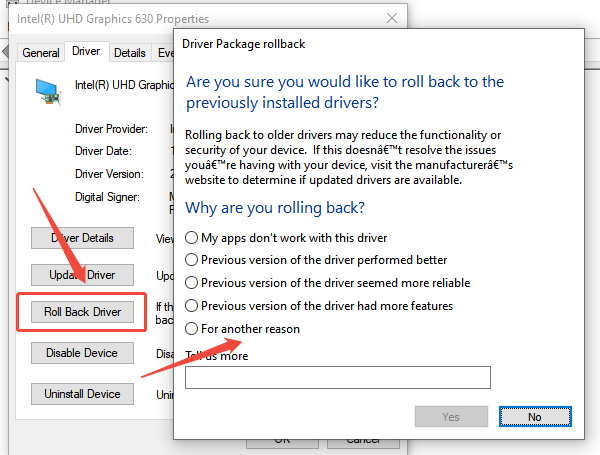Choose "Previous version of the driver performed better"

(192, 260)
